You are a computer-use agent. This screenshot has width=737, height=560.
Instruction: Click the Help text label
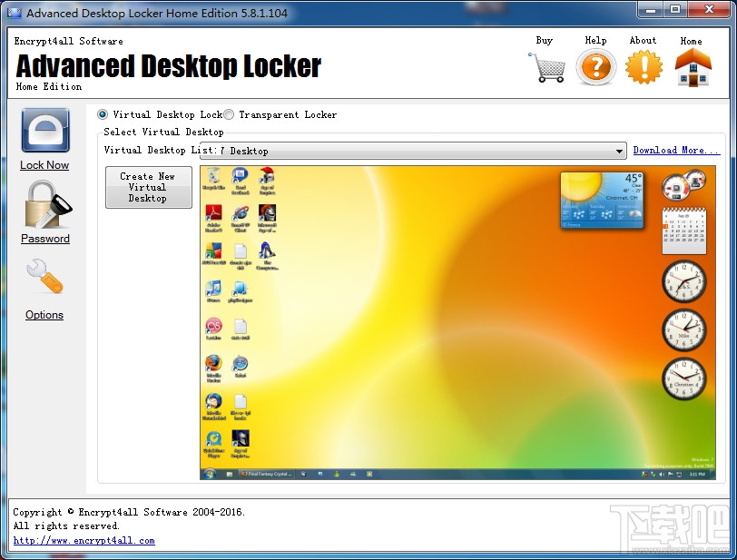(595, 41)
